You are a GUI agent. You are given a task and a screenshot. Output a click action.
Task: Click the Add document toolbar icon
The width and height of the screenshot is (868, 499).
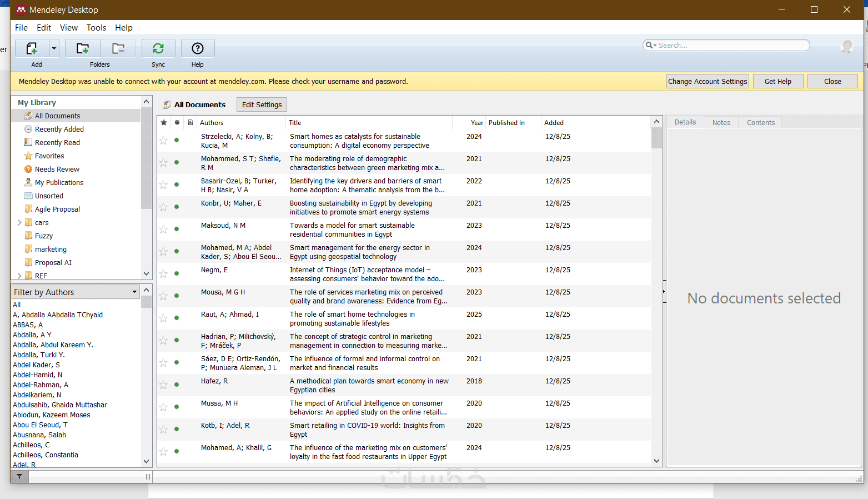click(x=32, y=48)
